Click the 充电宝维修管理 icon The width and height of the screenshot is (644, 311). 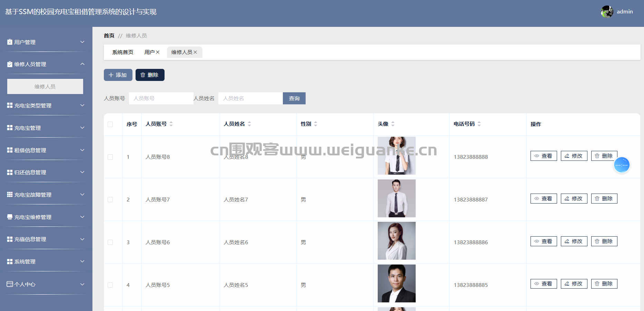[10, 217]
